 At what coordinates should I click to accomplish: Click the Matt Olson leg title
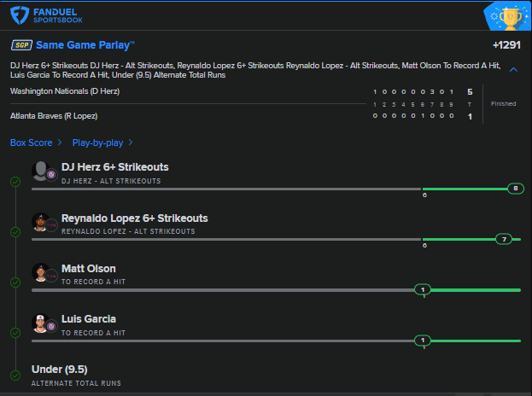click(89, 269)
